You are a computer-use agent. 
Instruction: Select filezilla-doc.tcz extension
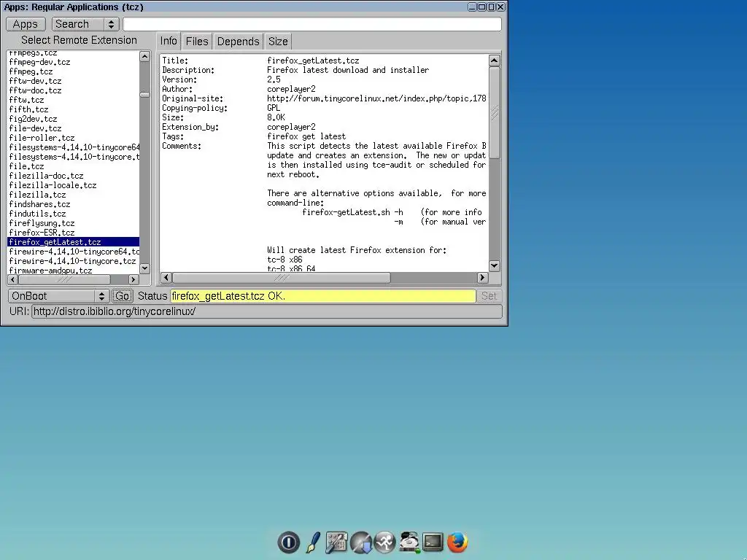click(x=74, y=176)
